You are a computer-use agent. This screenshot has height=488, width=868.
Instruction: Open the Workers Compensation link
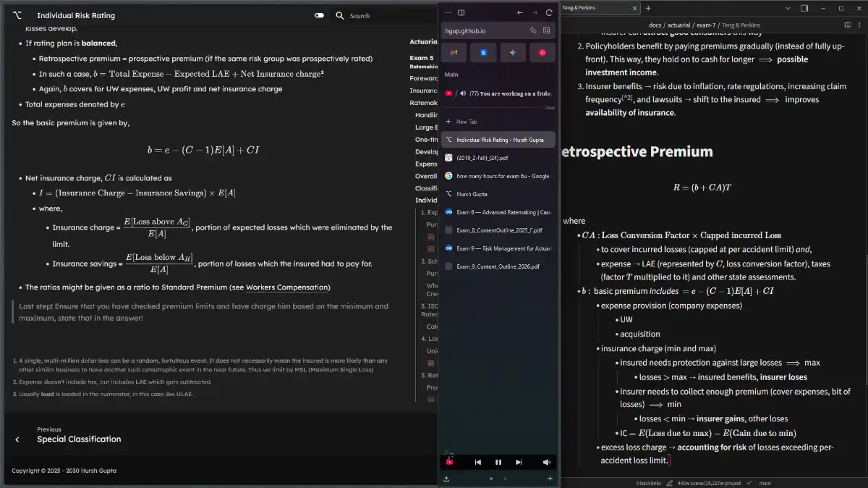point(286,287)
